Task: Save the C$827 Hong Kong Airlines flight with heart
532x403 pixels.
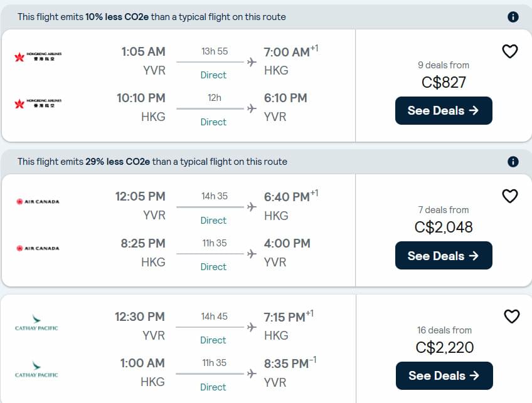Action: coord(509,51)
